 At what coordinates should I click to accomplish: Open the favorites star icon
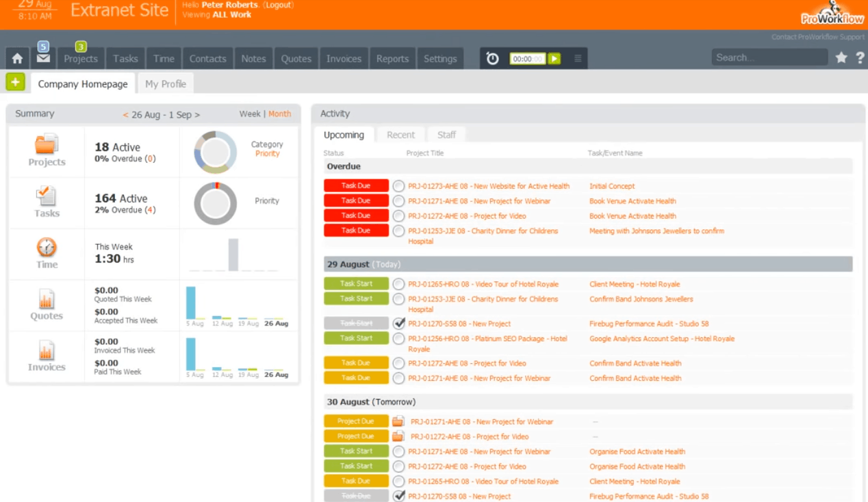pos(841,58)
